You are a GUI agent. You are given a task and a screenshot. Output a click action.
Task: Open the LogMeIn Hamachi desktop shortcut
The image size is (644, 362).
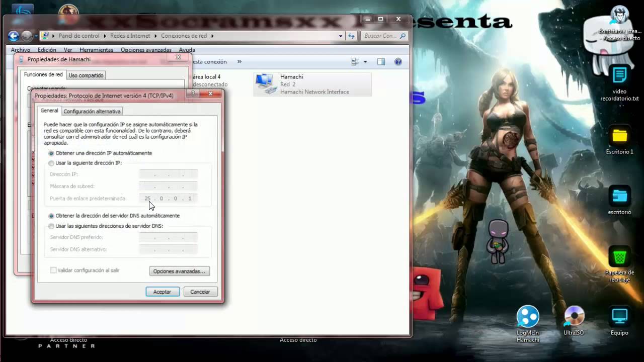(528, 324)
